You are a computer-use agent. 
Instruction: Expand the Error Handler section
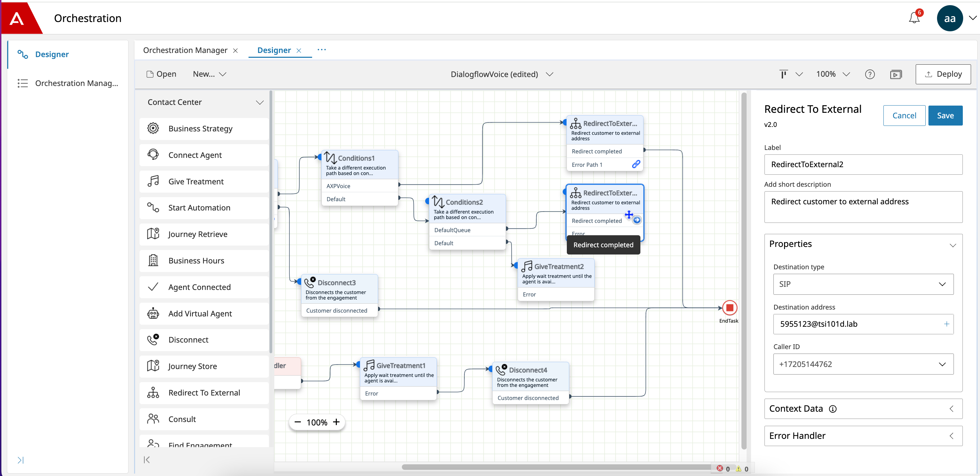click(x=951, y=436)
